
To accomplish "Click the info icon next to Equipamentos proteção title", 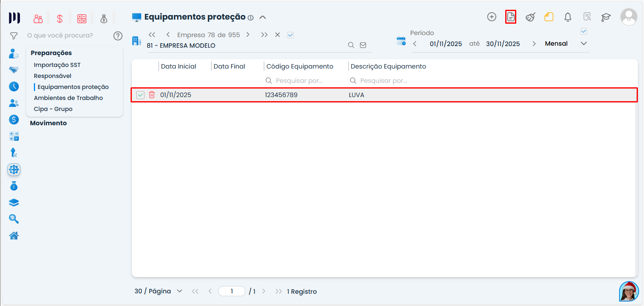I will [251, 18].
